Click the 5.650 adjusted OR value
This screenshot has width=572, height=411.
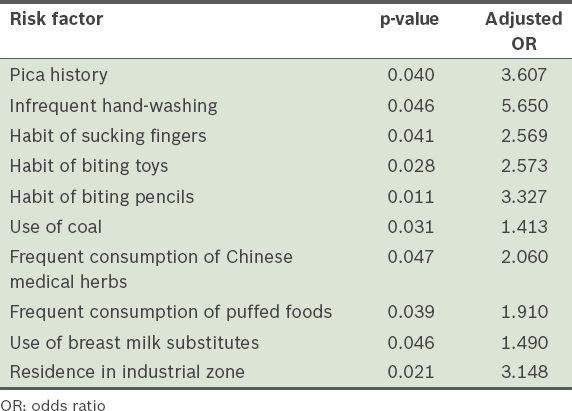point(524,106)
